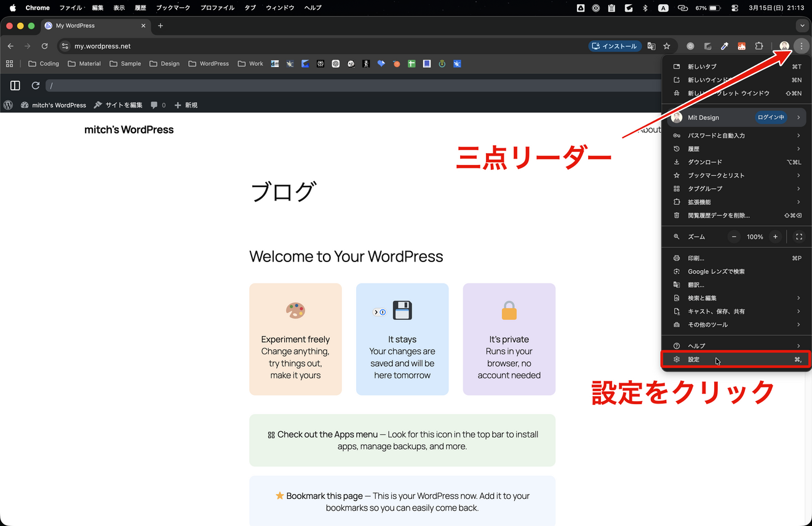Click the green cross bookmark icon
The image size is (812, 526).
click(412, 63)
